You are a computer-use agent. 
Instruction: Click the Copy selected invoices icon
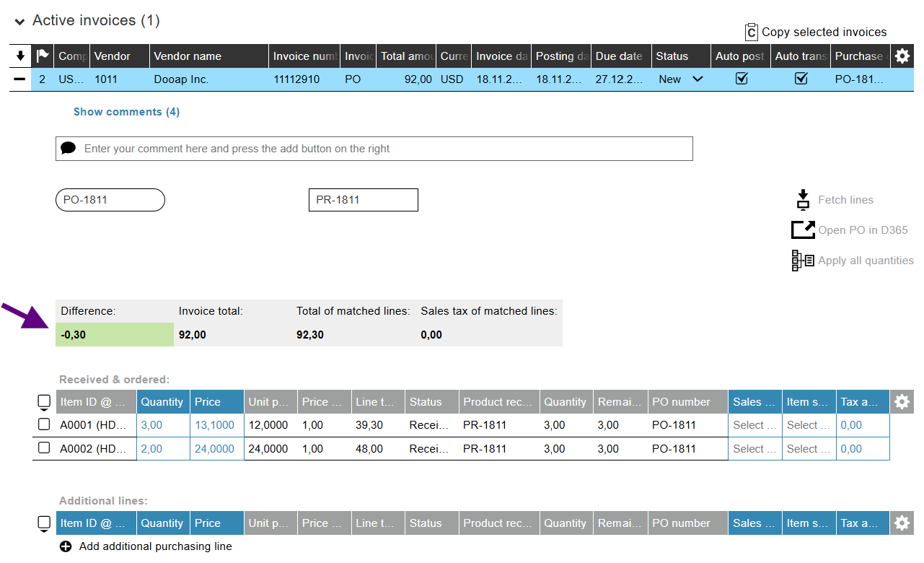(x=751, y=32)
